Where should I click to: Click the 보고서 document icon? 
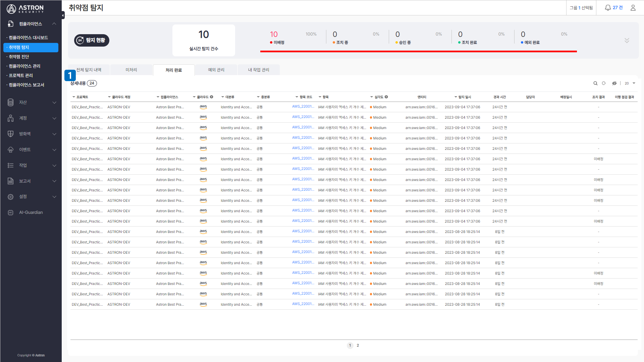coord(11,181)
